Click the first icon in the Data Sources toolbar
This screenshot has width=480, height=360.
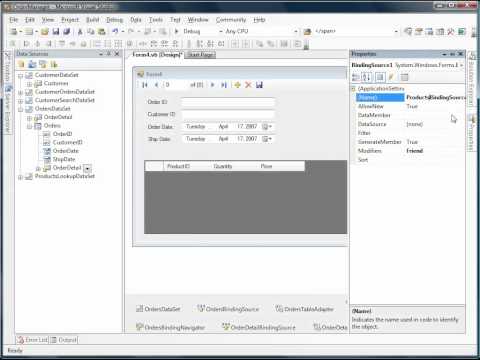point(21,64)
